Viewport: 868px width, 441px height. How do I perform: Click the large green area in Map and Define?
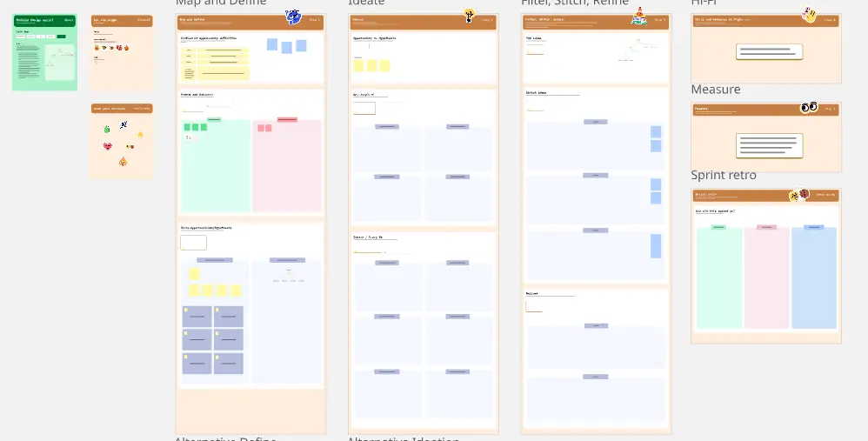tap(215, 170)
